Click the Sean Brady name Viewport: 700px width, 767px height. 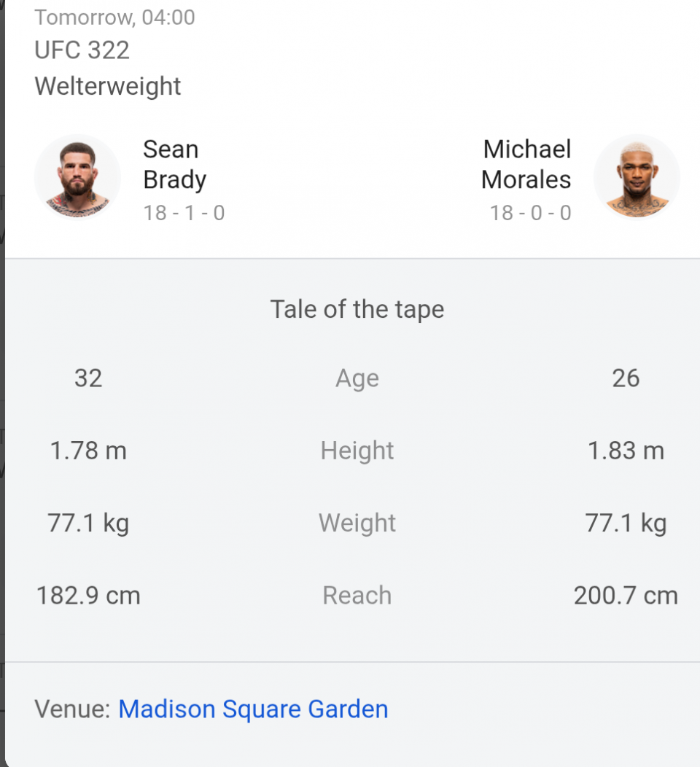pos(175,164)
